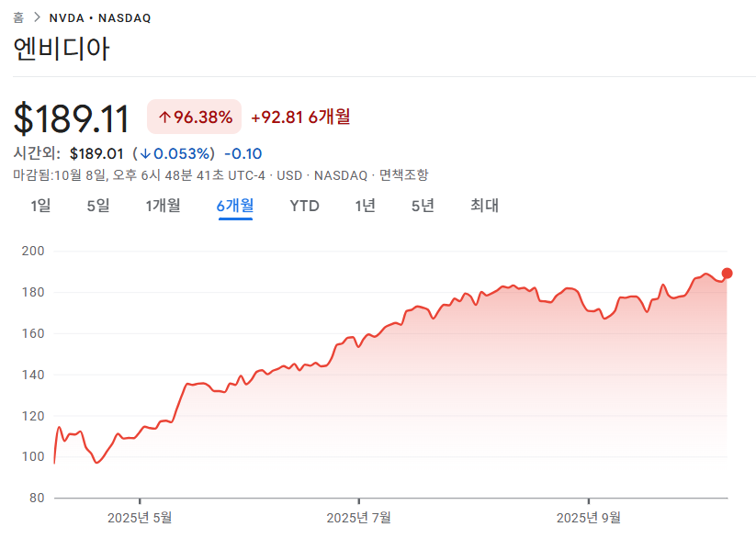The image size is (756, 538).
Task: Click the +92.81 6개월 change text
Action: 300,117
